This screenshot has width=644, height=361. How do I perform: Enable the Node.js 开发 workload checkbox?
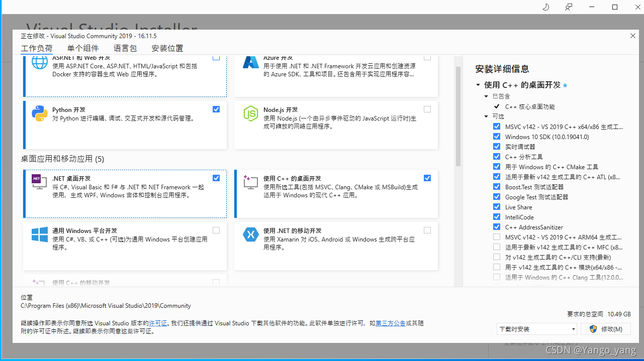click(427, 109)
